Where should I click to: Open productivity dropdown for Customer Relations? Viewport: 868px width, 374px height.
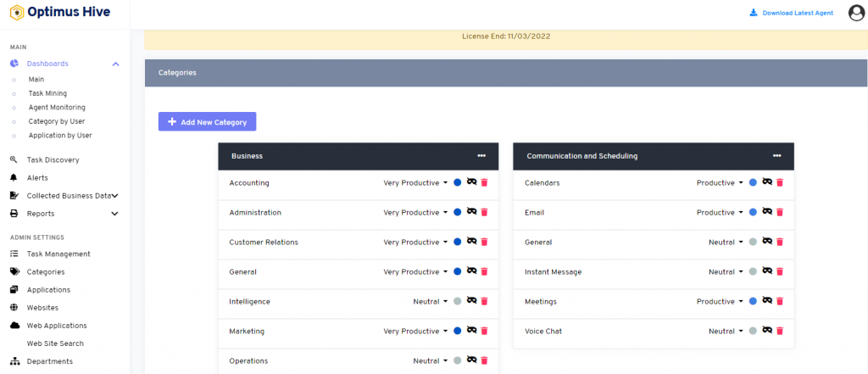(x=415, y=243)
